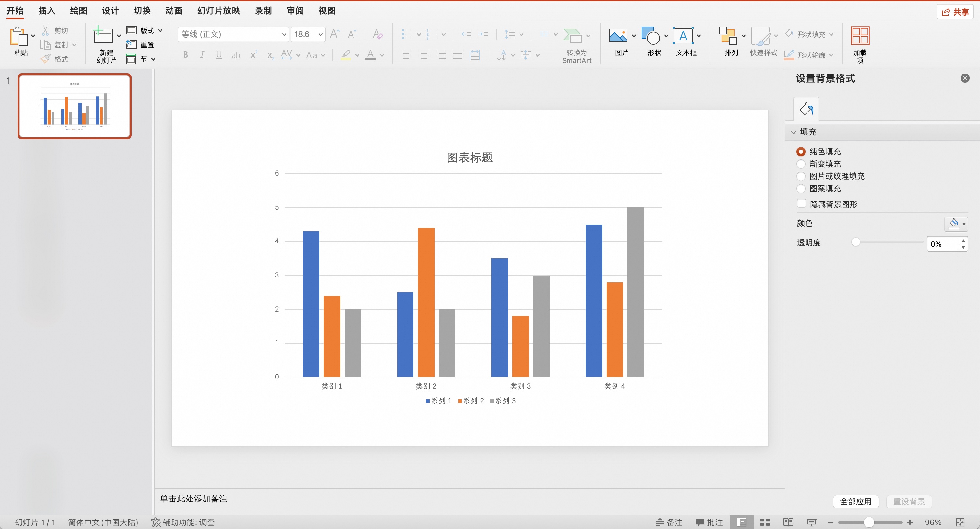Open the Insert (插入) tab
Viewport: 980px width, 529px height.
pos(46,11)
